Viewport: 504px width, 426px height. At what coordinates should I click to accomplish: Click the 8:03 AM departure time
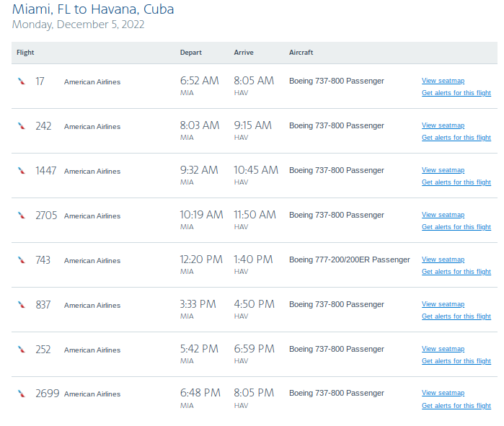click(200, 125)
